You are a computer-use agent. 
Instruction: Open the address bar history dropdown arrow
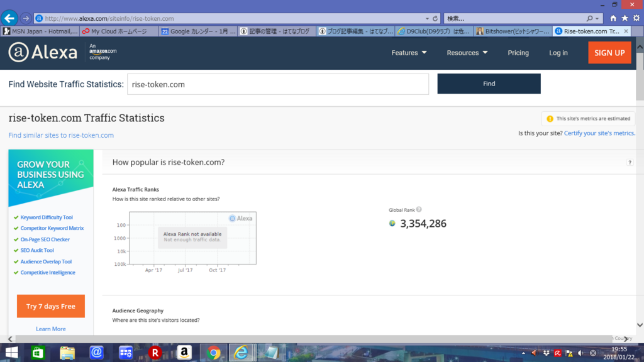[x=427, y=18]
